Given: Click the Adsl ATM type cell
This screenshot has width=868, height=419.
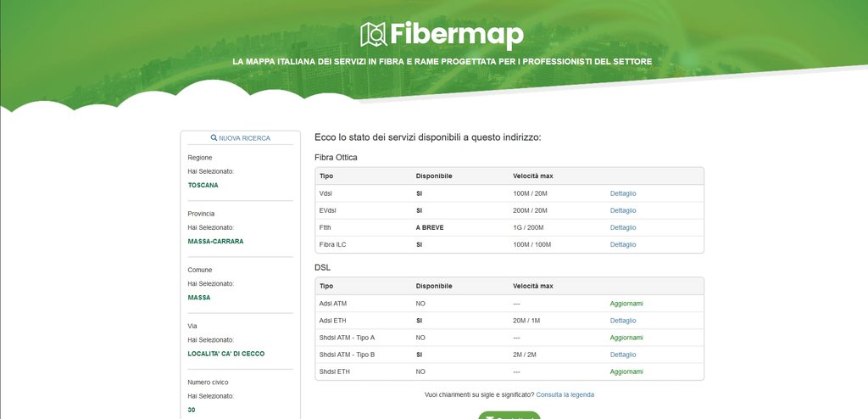Looking at the screenshot, I should (x=333, y=304).
